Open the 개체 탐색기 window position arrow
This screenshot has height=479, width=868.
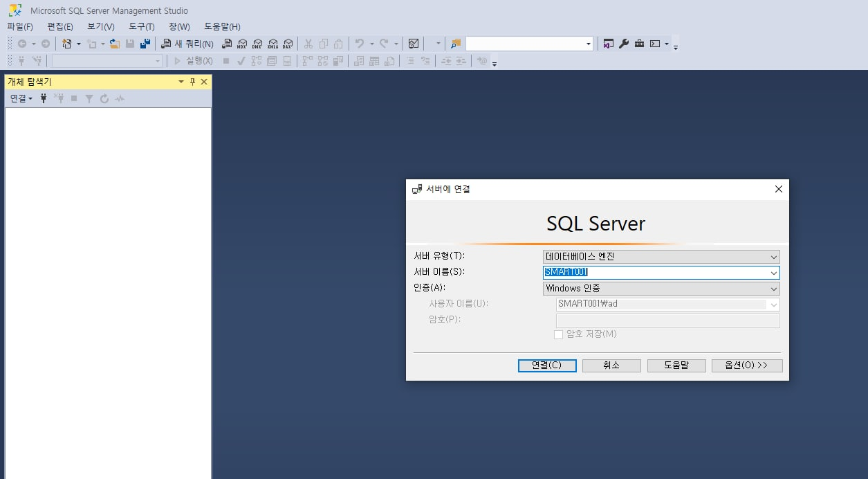[181, 82]
